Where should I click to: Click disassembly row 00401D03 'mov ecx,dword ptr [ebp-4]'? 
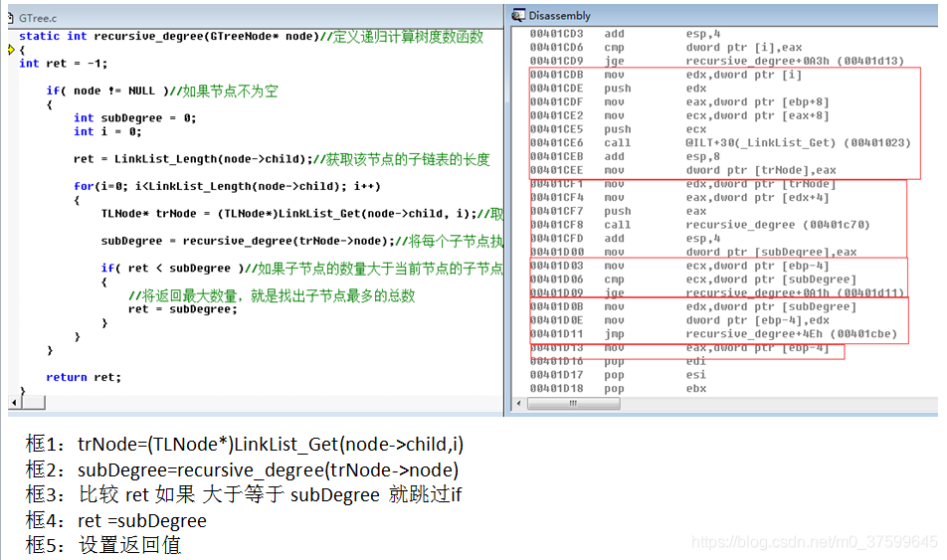pos(679,266)
